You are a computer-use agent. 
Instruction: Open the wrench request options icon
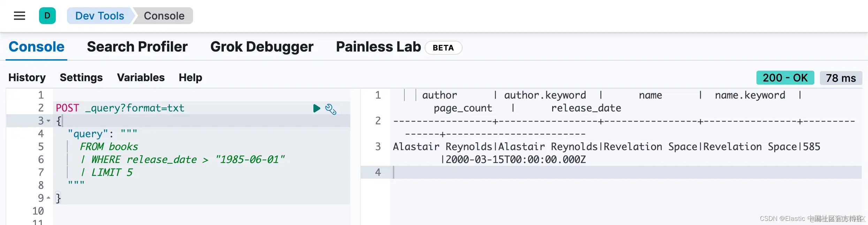(x=330, y=109)
